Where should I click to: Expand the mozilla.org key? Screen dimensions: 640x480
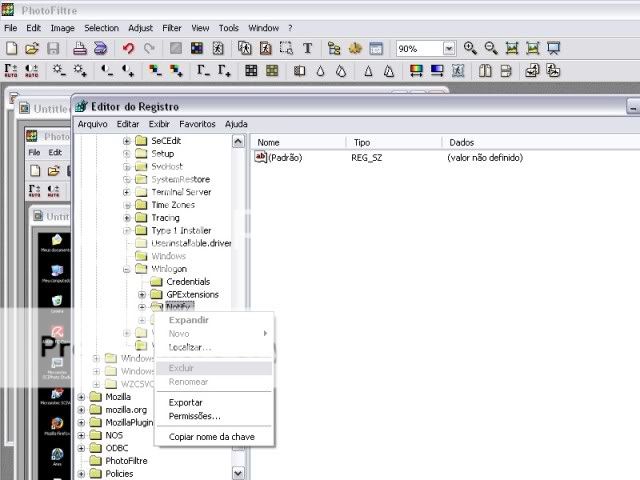coord(81,410)
